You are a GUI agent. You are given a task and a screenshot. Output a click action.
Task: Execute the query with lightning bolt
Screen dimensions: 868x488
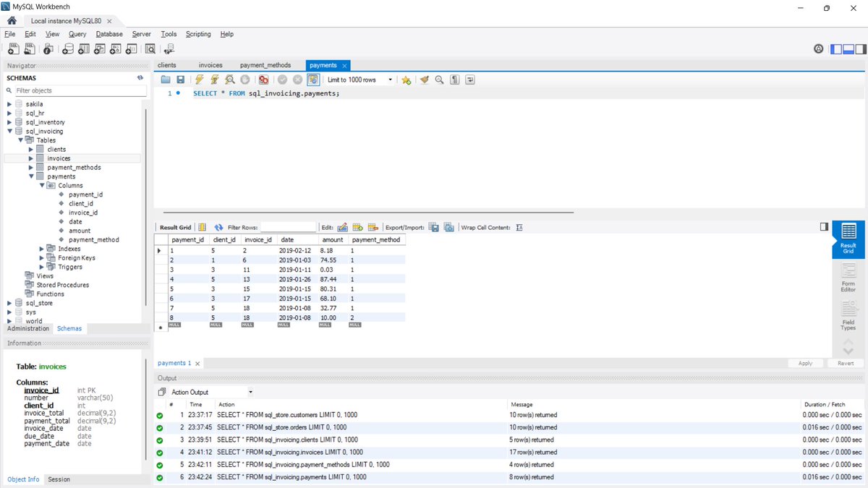199,80
